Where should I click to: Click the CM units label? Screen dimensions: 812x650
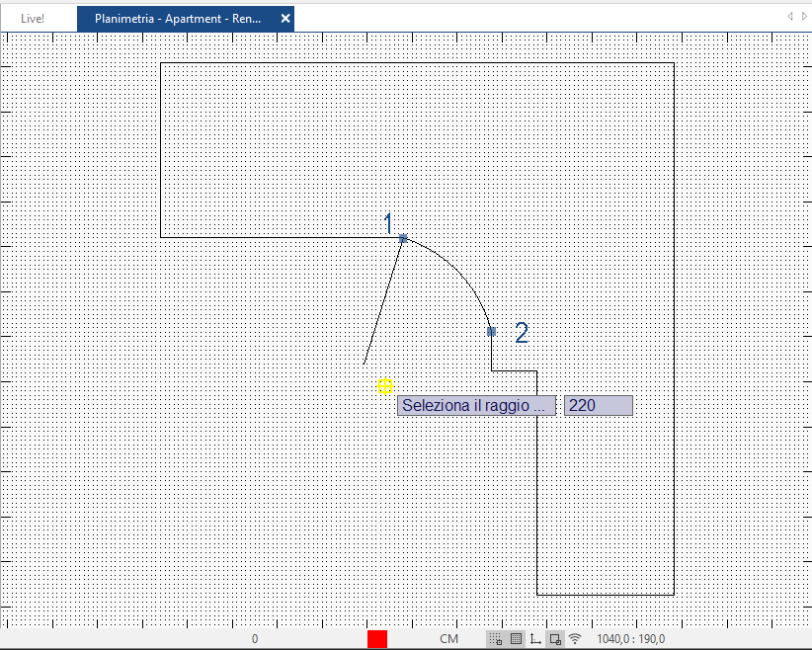pos(448,638)
